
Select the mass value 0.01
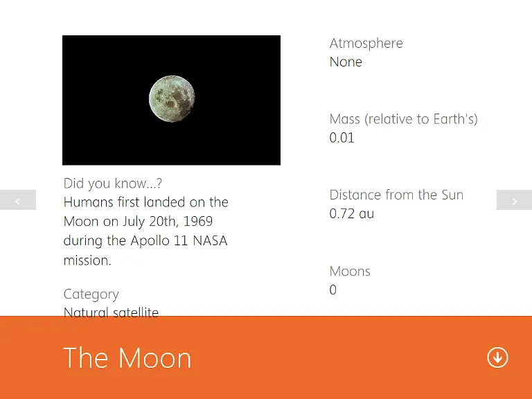342,138
